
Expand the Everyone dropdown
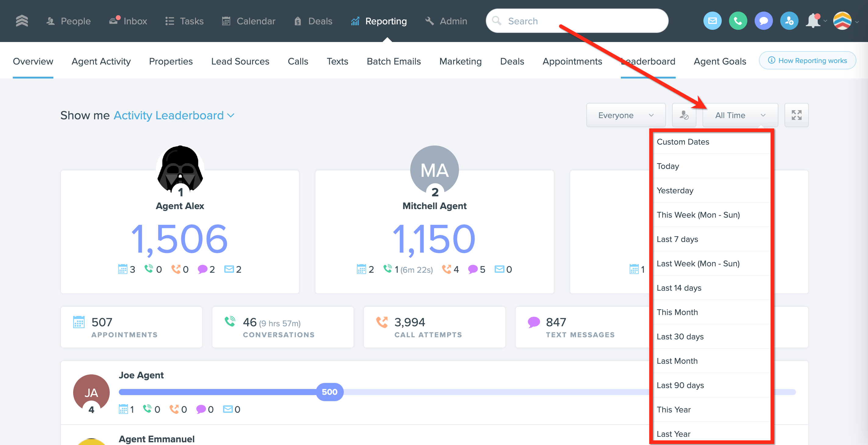click(x=625, y=115)
